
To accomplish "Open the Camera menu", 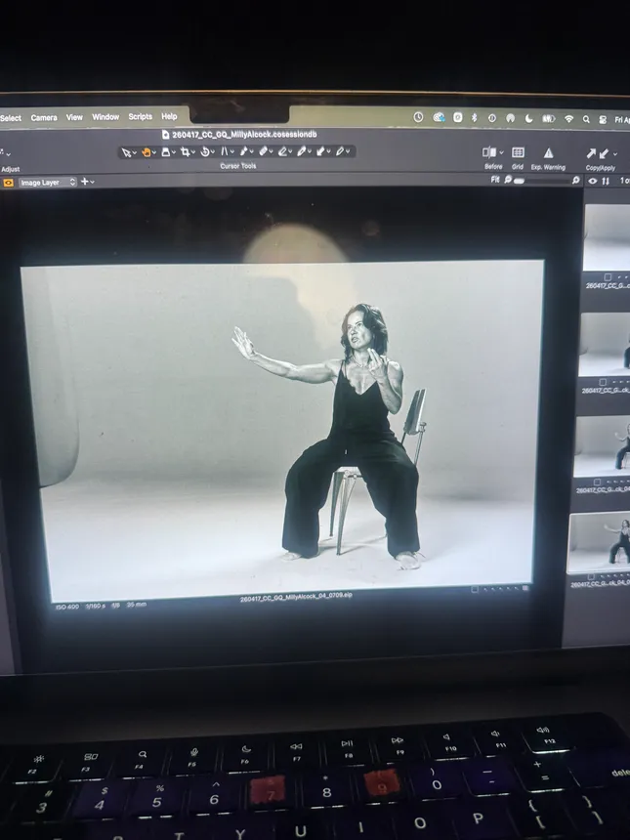I will pyautogui.click(x=44, y=117).
